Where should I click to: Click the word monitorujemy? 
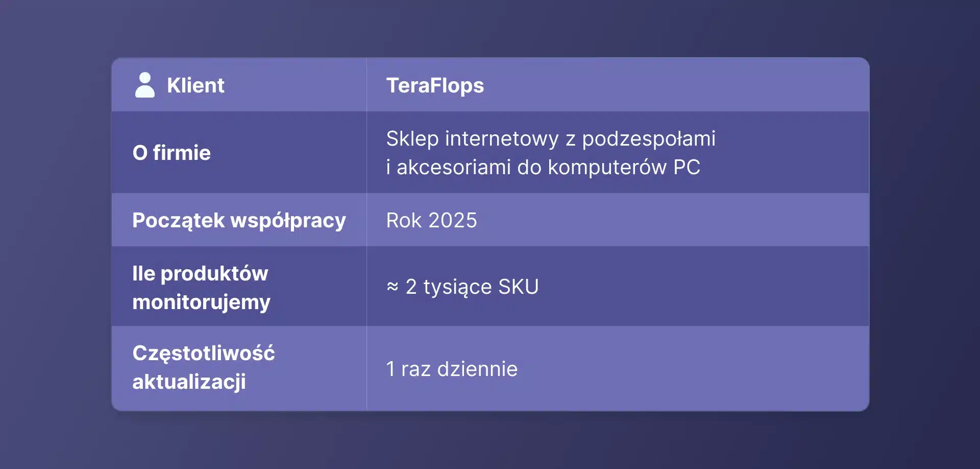(201, 302)
